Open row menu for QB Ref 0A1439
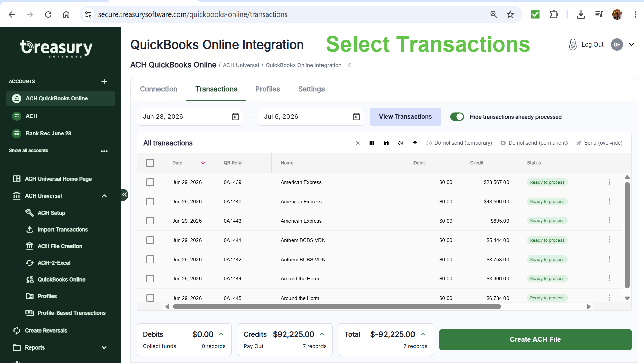Viewport: 644px width, 363px height. 609,182
